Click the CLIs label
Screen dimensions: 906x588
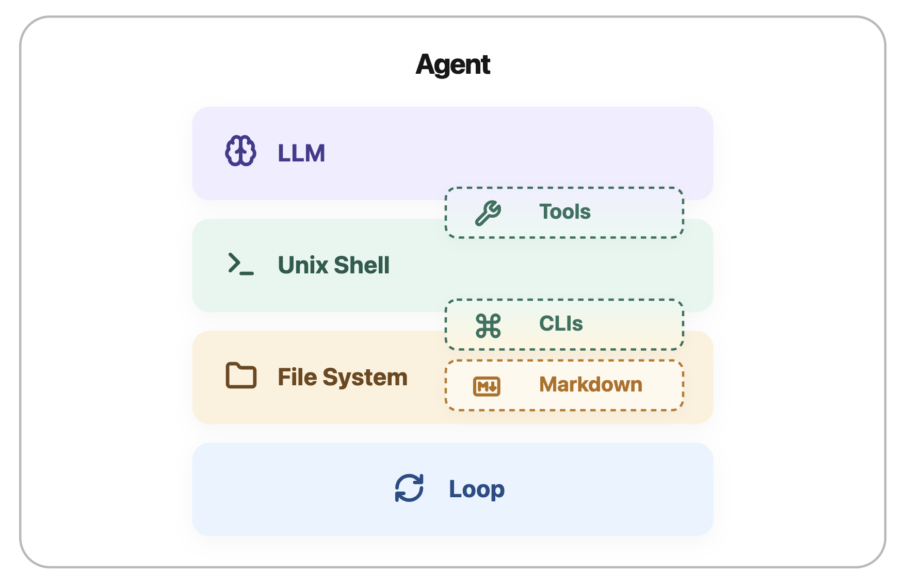[561, 323]
